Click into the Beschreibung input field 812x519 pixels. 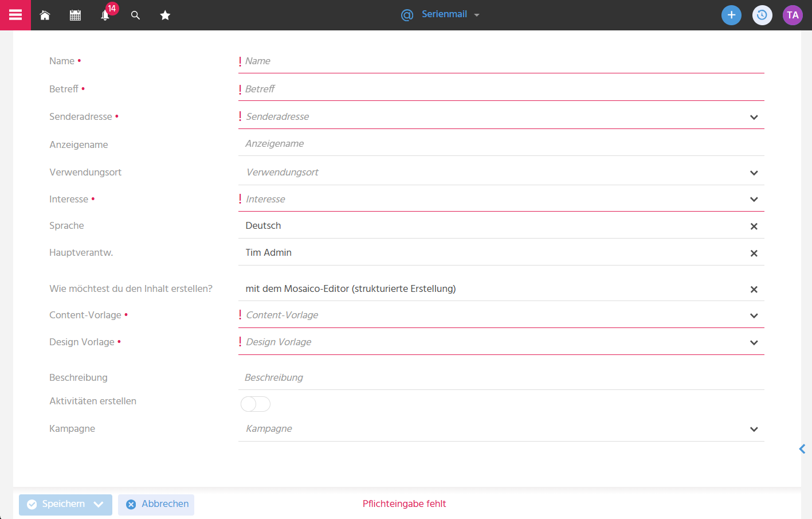[x=501, y=378]
